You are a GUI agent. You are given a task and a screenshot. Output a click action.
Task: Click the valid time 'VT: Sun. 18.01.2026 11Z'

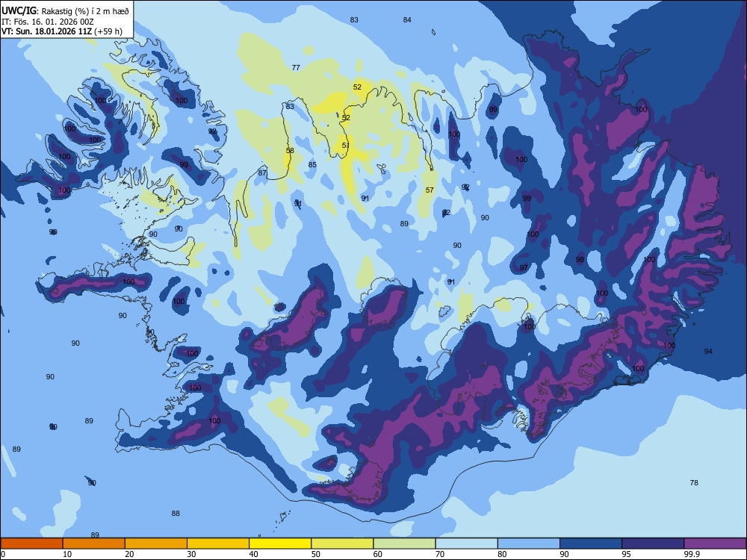point(47,31)
